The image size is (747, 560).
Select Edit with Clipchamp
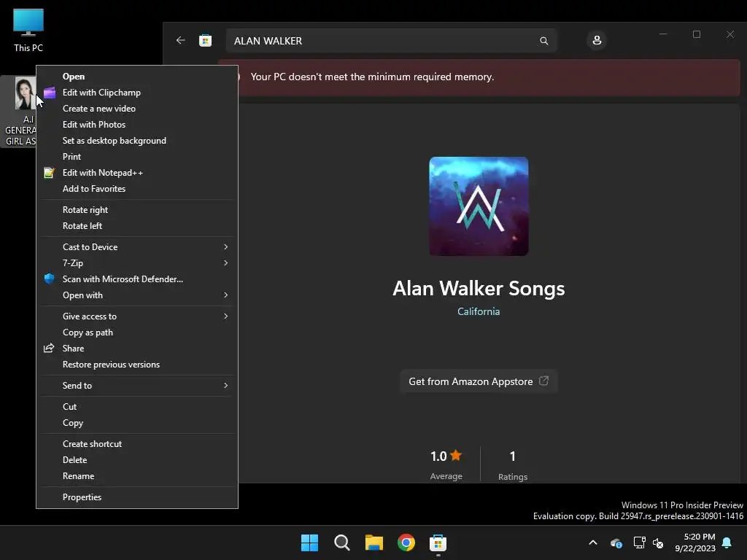137,93
